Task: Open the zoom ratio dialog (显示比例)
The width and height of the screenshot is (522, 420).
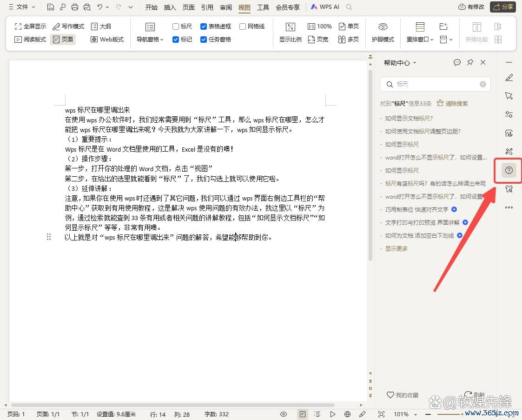Action: pos(291,33)
